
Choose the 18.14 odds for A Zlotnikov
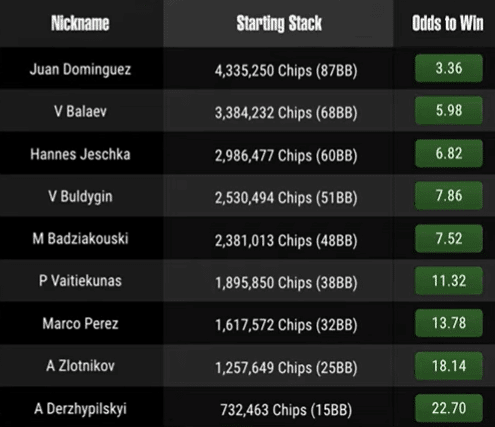coord(449,366)
